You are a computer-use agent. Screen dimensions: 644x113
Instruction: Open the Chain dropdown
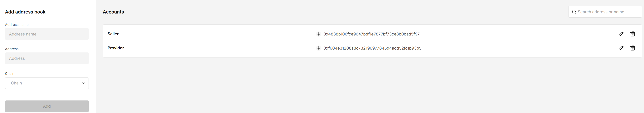[x=47, y=83]
